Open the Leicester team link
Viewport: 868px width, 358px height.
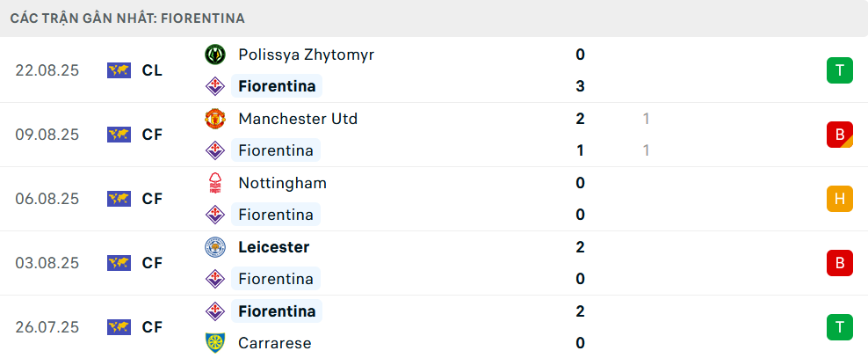pos(273,247)
